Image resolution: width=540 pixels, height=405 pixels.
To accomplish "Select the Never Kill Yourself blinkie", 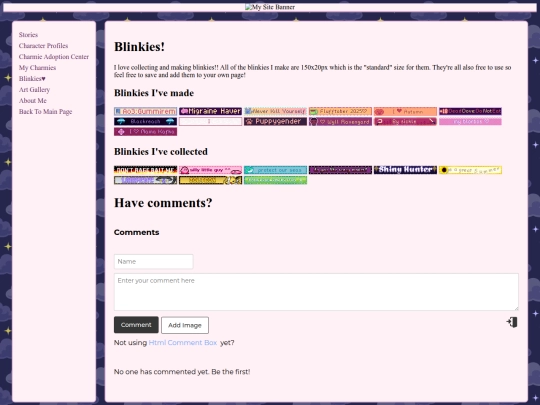I will [x=275, y=111].
